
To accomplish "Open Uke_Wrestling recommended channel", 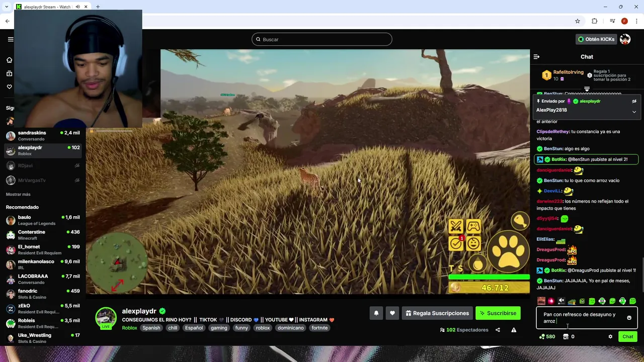I will 43,338.
